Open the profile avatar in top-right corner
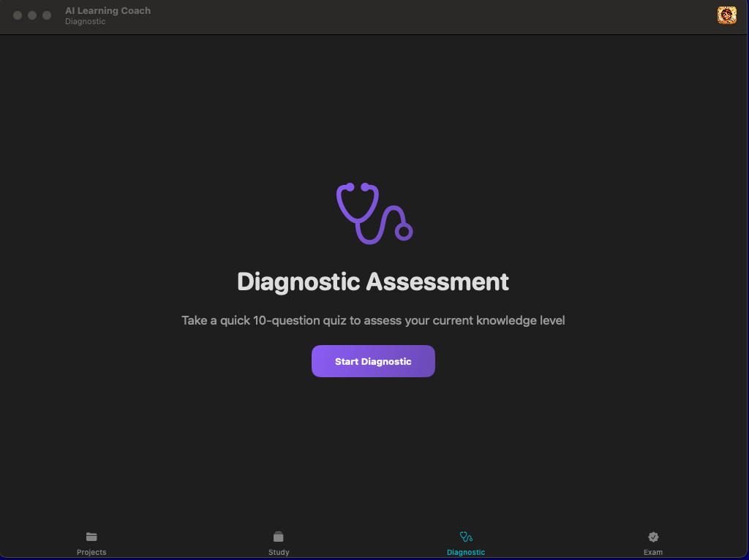This screenshot has width=749, height=560. tap(726, 15)
